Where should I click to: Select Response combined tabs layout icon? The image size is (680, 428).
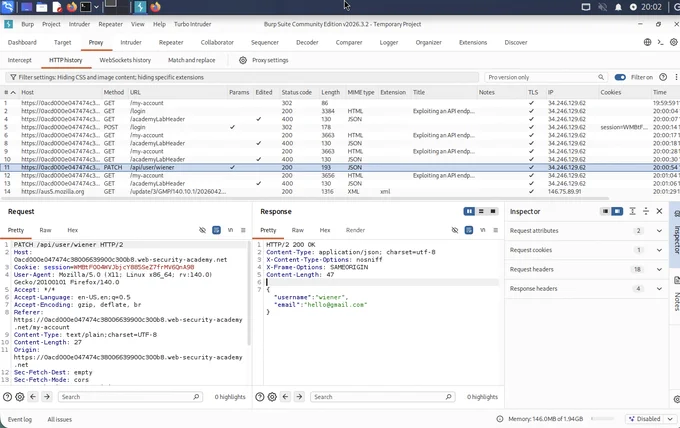click(493, 211)
